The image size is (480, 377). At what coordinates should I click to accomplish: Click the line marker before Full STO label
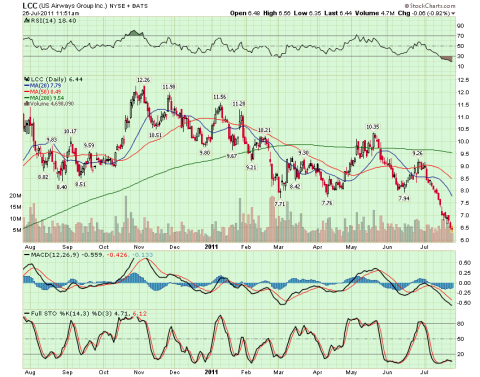[x=26, y=314]
